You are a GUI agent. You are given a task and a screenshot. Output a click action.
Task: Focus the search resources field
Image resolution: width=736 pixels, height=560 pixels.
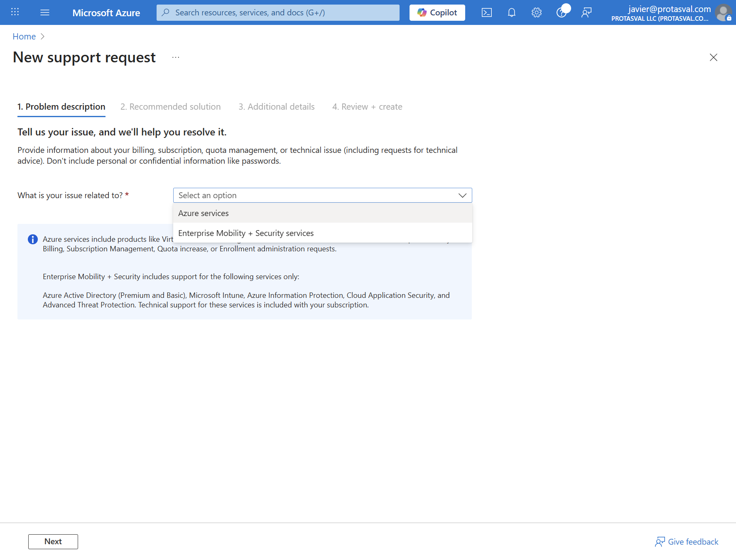click(x=278, y=12)
